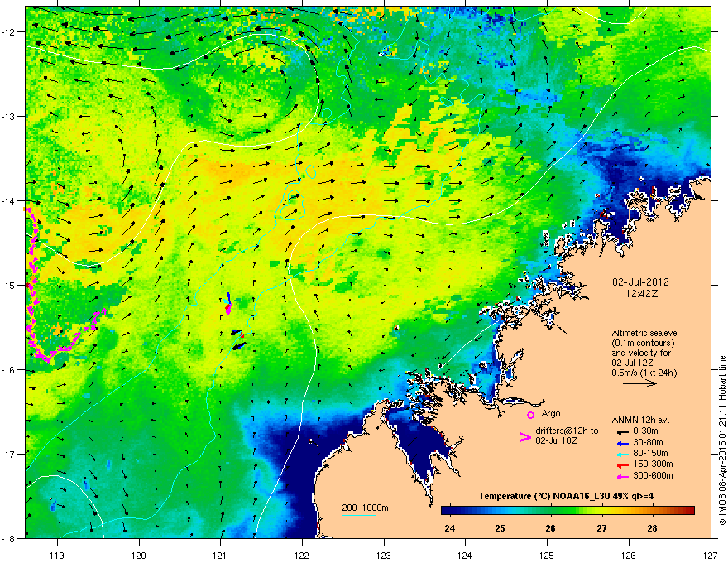
Task: Click the 'drifters@12h to' legend label
Action: [567, 431]
